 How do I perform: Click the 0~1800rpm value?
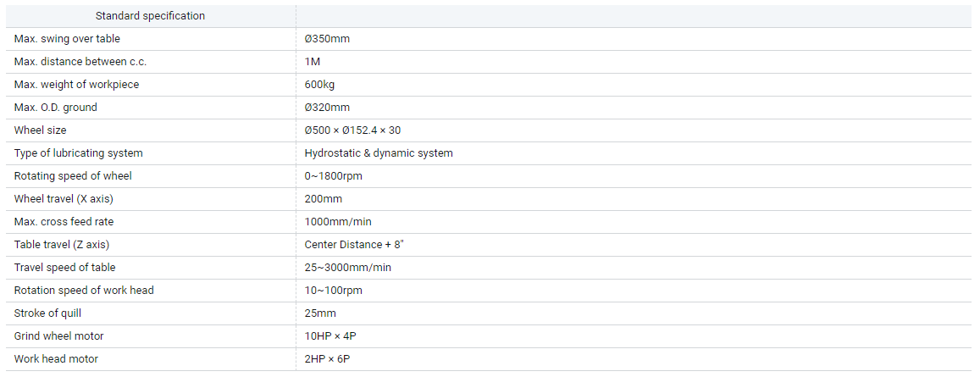pos(334,176)
